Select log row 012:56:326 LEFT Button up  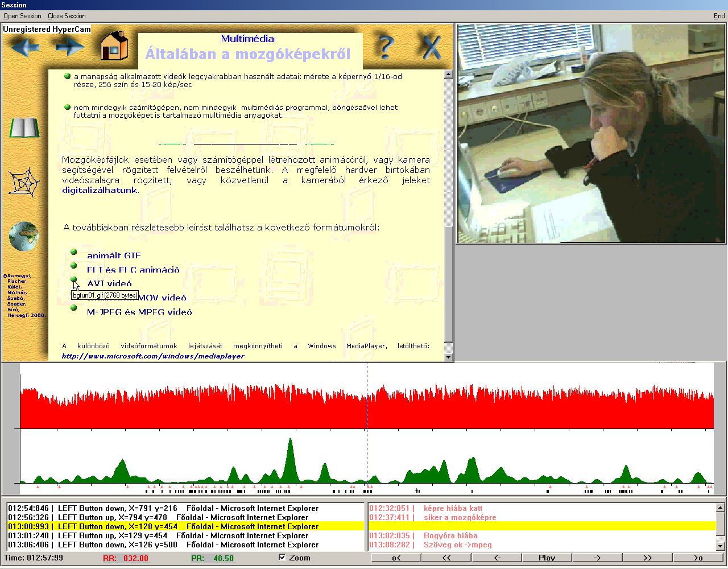[x=185, y=517]
